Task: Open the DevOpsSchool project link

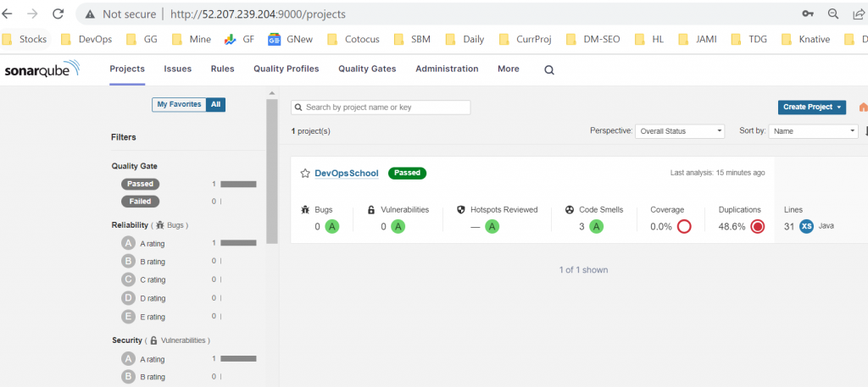Action: [346, 173]
